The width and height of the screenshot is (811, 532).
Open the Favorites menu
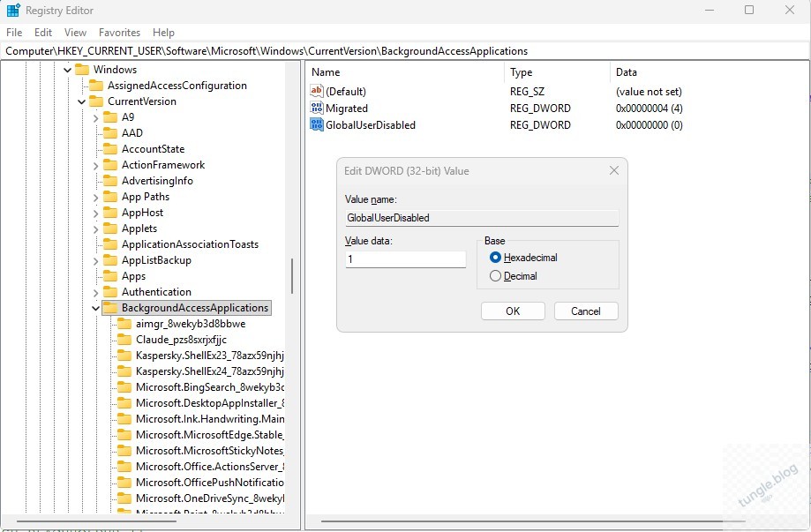coord(119,32)
